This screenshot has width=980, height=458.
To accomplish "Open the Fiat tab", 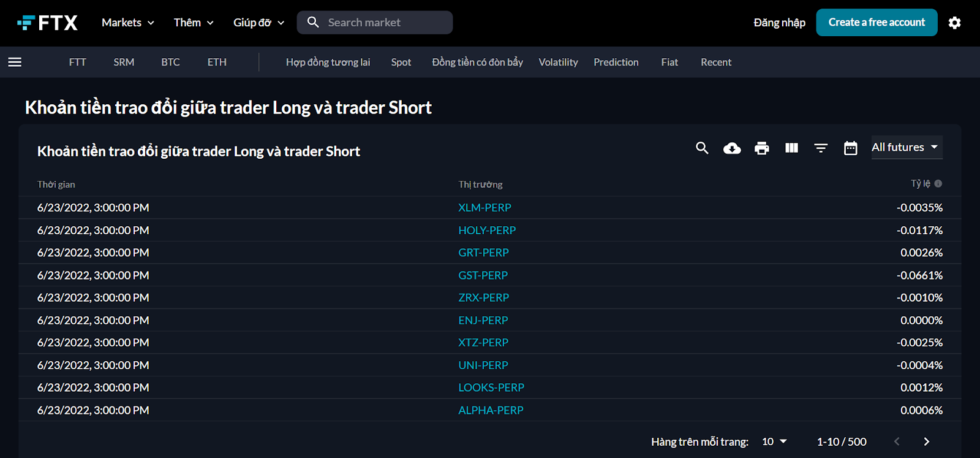I will click(x=669, y=62).
